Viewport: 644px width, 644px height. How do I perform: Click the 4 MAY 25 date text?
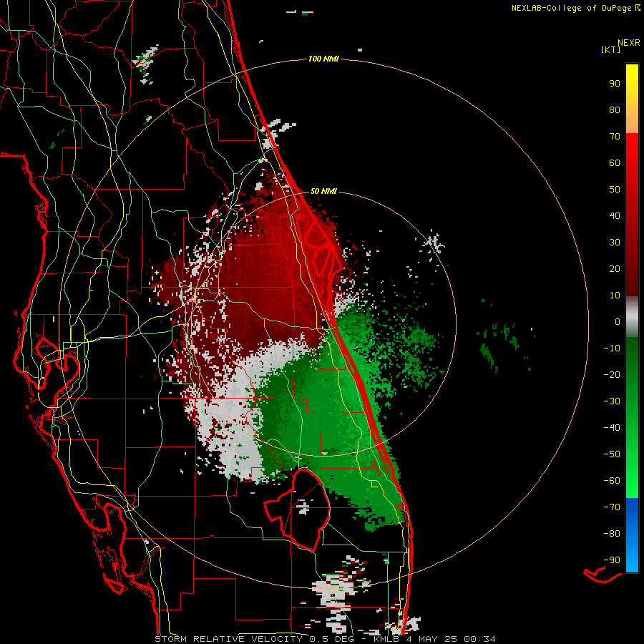coord(433,639)
